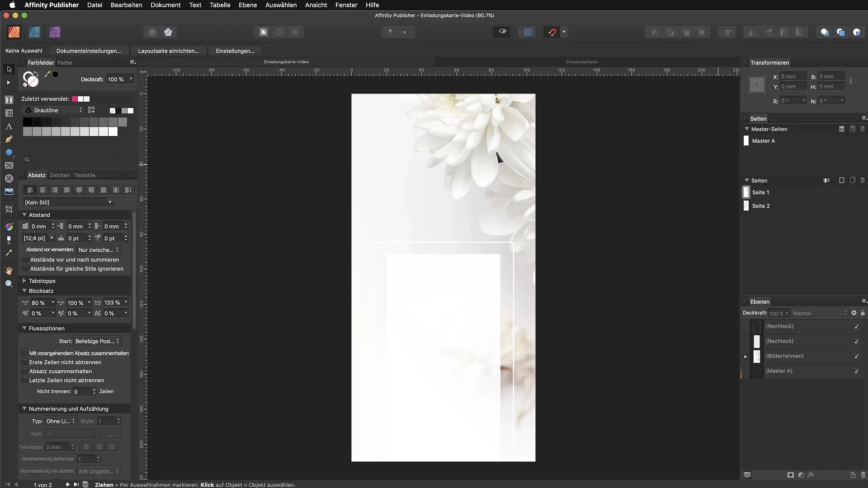Select the Move tool arrow
Viewport: 868px width, 488px height.
pyautogui.click(x=9, y=69)
